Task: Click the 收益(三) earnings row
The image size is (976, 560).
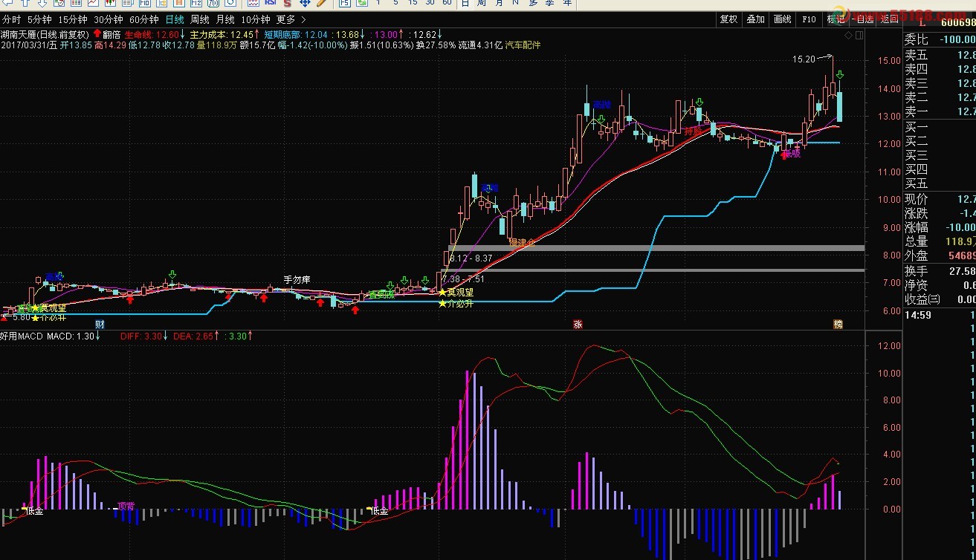Action: pyautogui.click(x=939, y=299)
